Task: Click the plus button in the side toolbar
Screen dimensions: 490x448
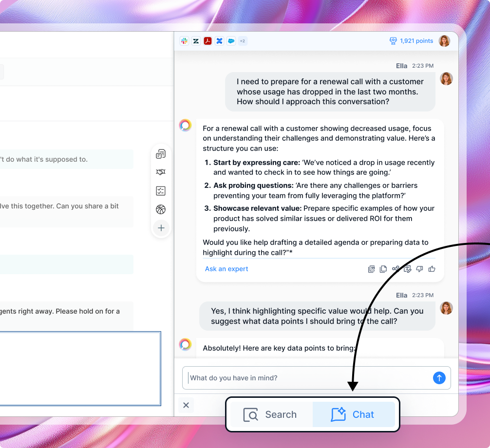Action: (161, 227)
